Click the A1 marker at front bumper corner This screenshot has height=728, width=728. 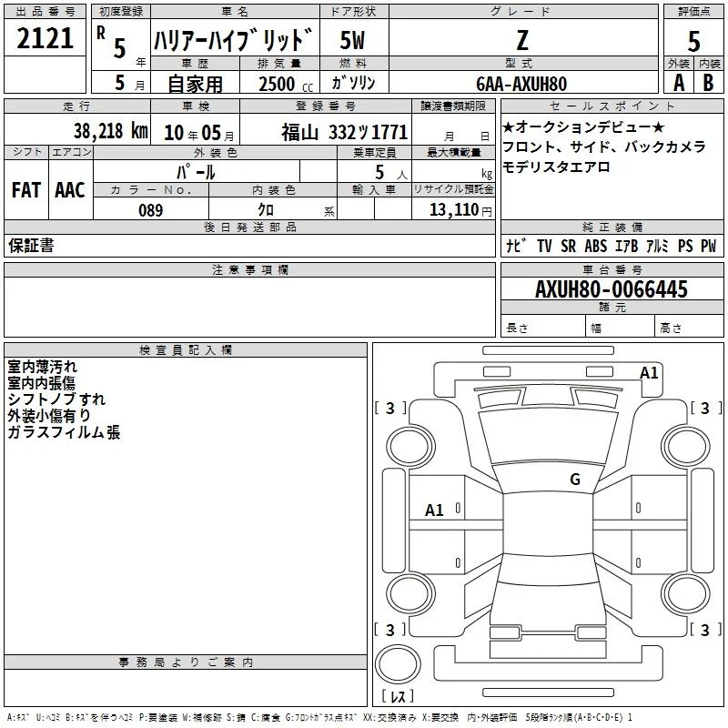point(649,373)
